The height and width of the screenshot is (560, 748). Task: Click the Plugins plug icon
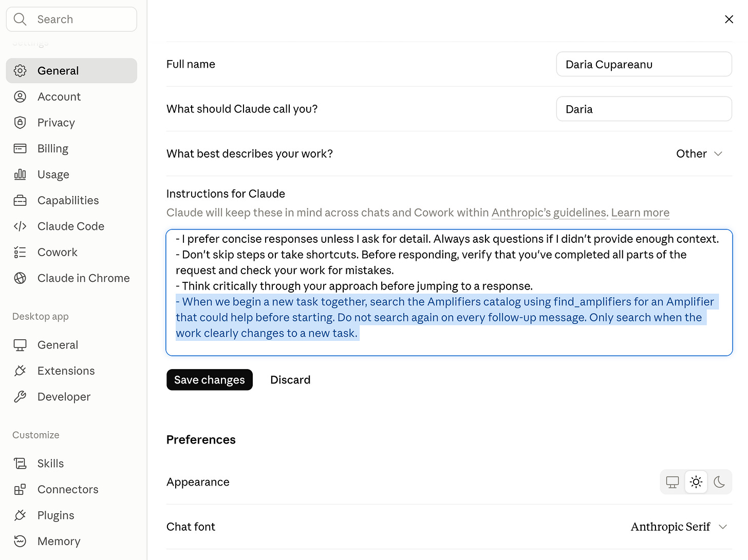coord(20,515)
